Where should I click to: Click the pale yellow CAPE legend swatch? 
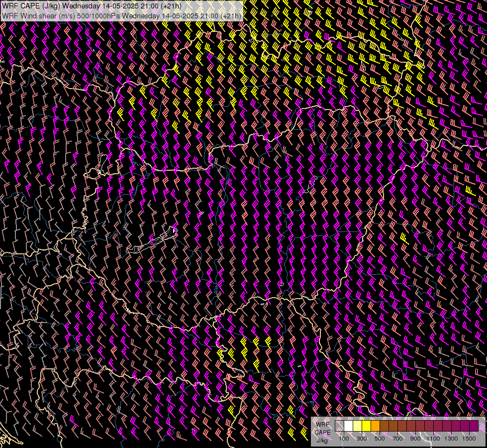pyautogui.click(x=358, y=426)
